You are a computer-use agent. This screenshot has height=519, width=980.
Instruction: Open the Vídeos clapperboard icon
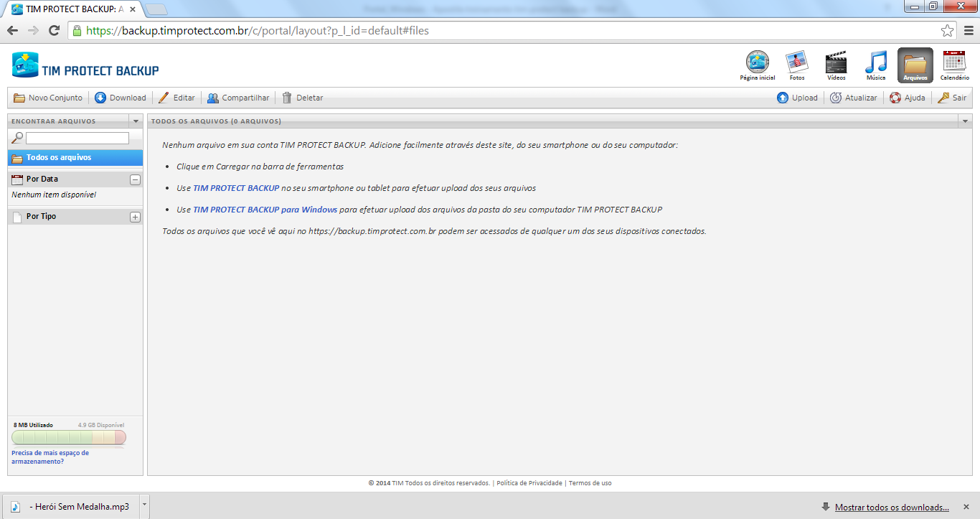coord(836,65)
